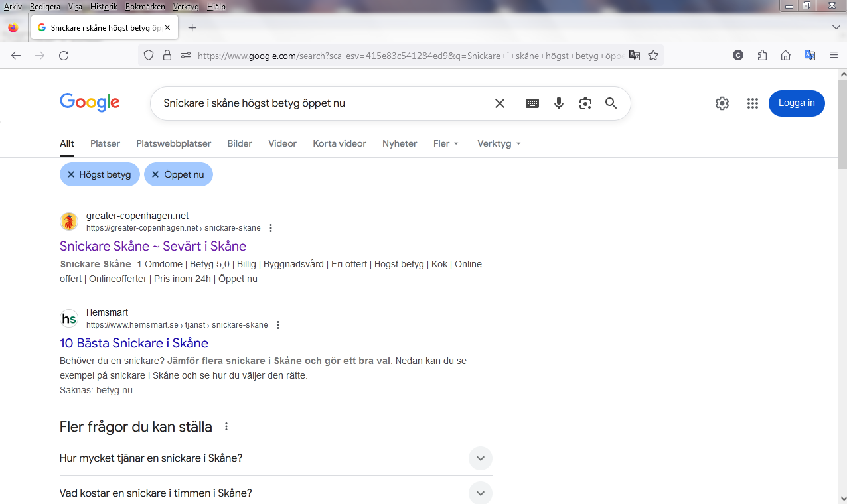The image size is (847, 504).
Task: Click the on-screen keyboard icon
Action: [x=532, y=103]
